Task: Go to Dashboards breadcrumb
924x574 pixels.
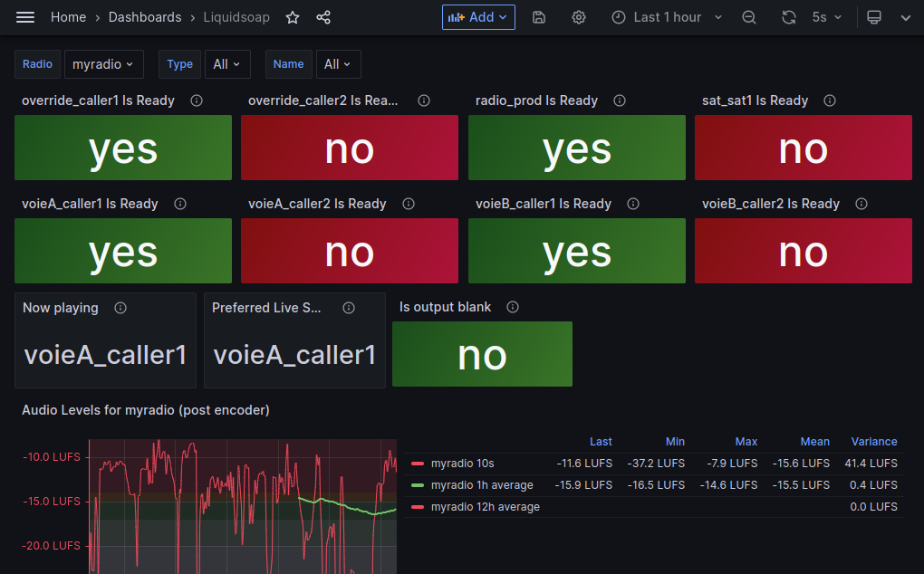Action: 145,18
